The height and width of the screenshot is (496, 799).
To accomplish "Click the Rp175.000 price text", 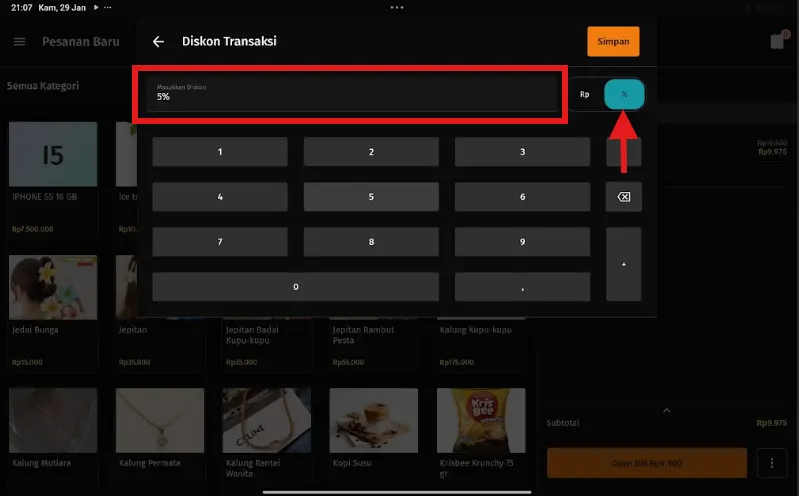I will tap(457, 362).
